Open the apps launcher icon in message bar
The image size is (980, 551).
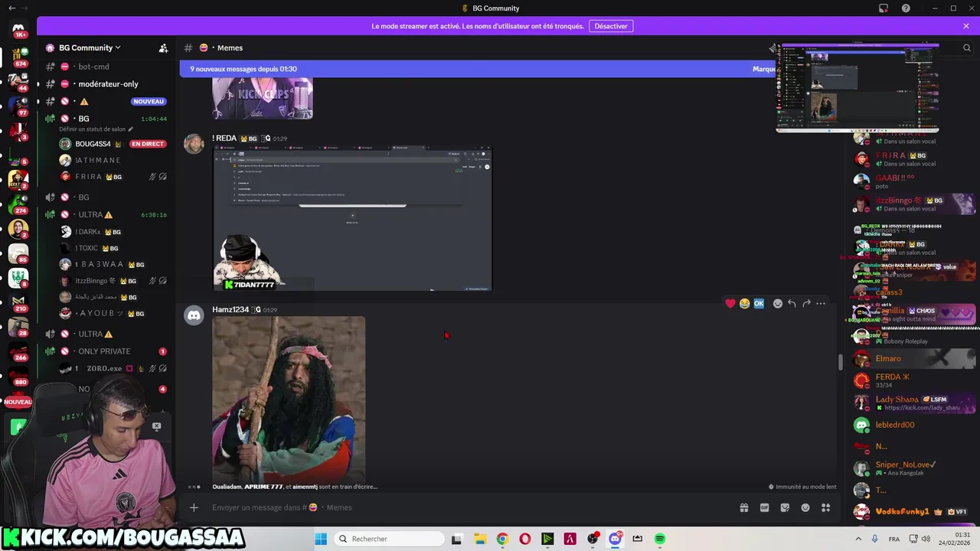[x=826, y=507]
